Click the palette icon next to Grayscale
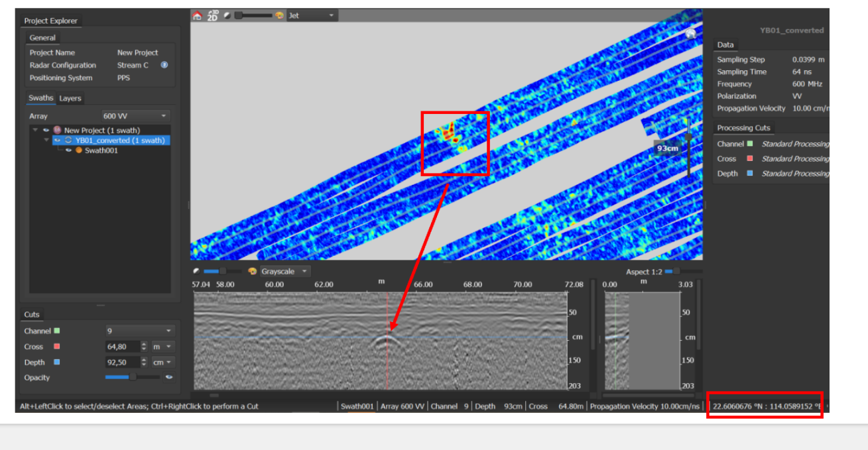Image resolution: width=868 pixels, height=450 pixels. coord(252,271)
